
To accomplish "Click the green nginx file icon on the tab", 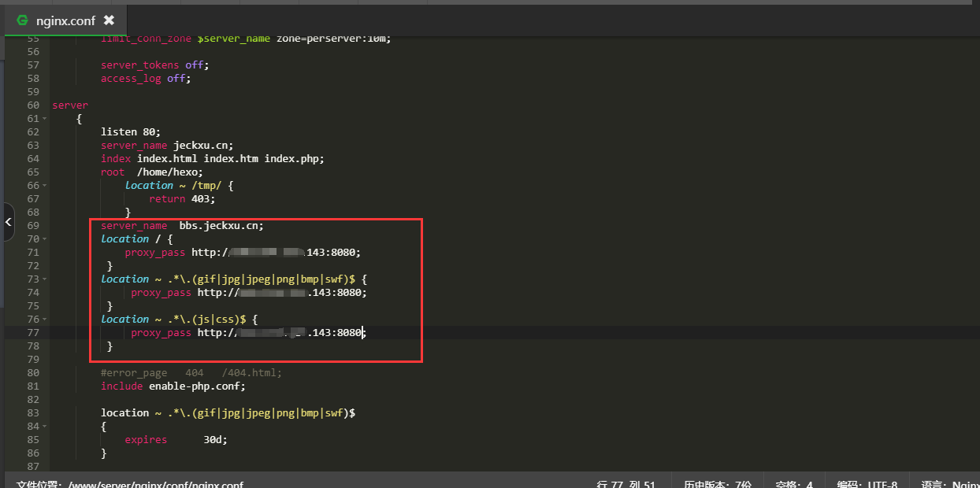I will [x=23, y=20].
